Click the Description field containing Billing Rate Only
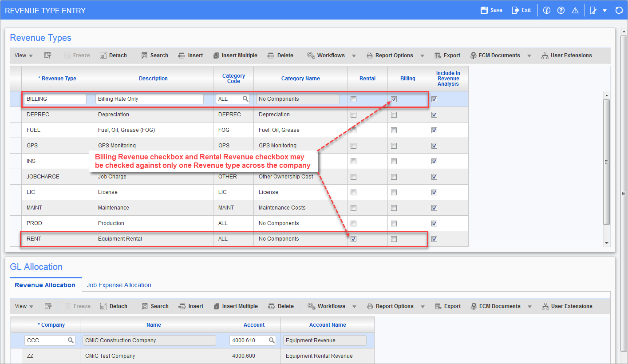The image size is (628, 364). pos(149,99)
